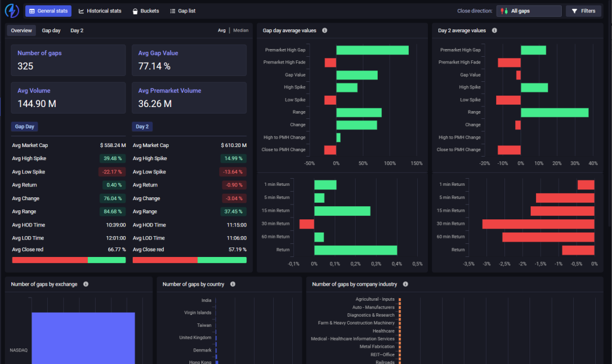Click the Buckets bucket icon

135,11
